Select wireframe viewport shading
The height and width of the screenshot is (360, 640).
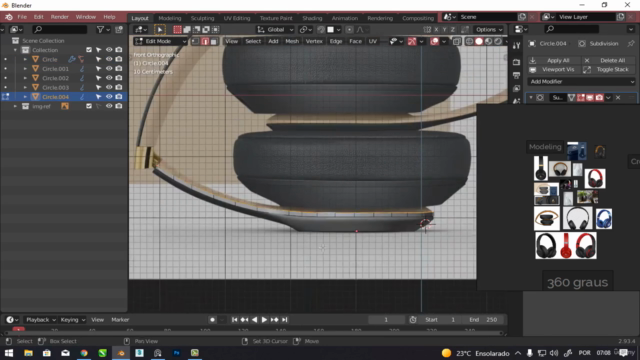[x=469, y=41]
